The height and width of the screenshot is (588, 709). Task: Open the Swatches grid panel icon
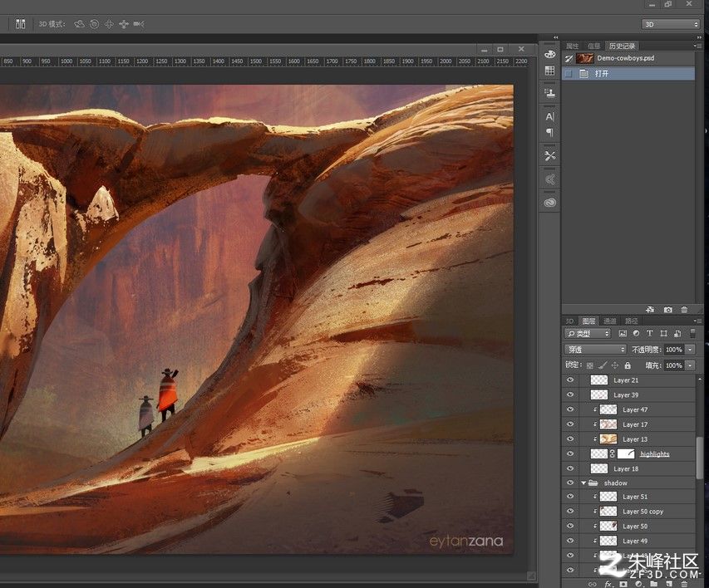point(550,71)
